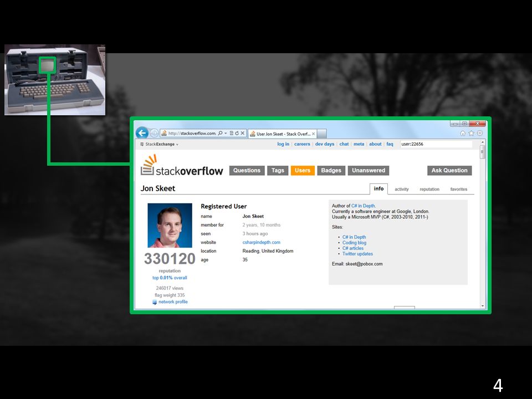Open the Unanswered navigation button

point(369,170)
